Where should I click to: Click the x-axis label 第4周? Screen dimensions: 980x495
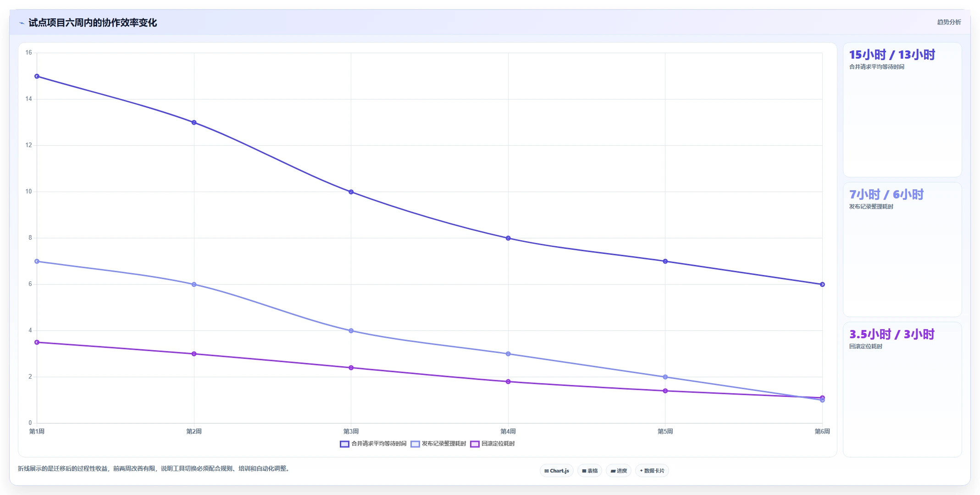(x=508, y=431)
